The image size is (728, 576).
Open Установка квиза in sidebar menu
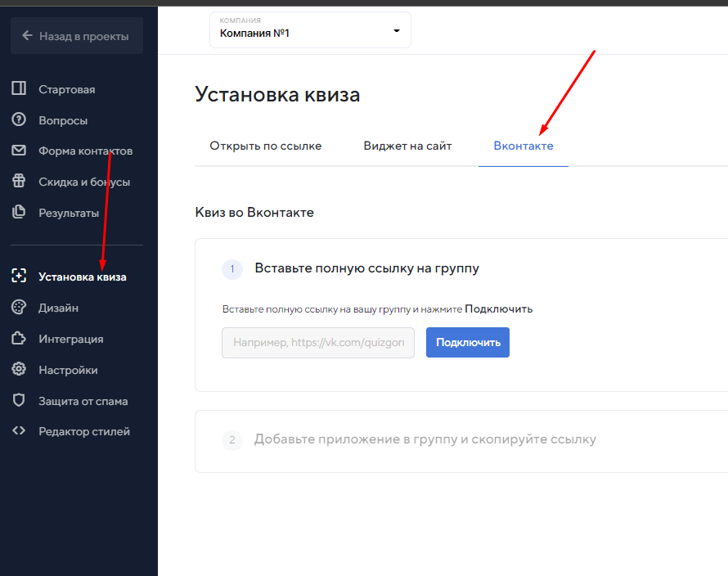[x=82, y=277]
